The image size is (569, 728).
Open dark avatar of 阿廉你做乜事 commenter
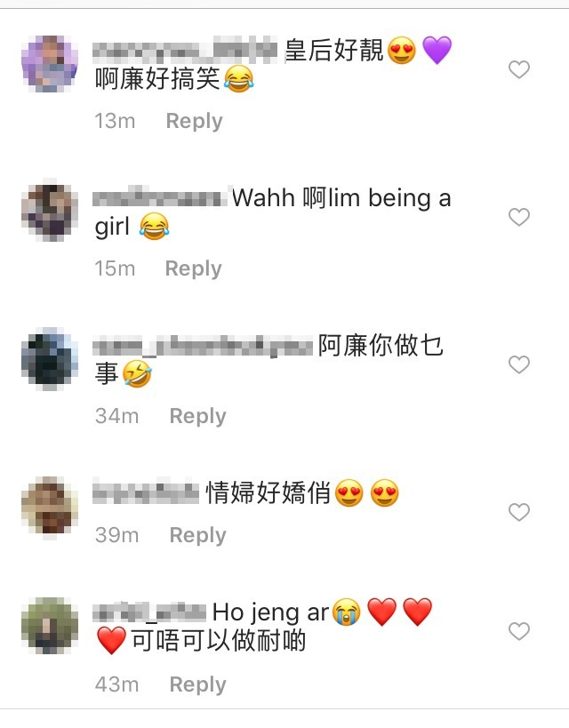[50, 359]
